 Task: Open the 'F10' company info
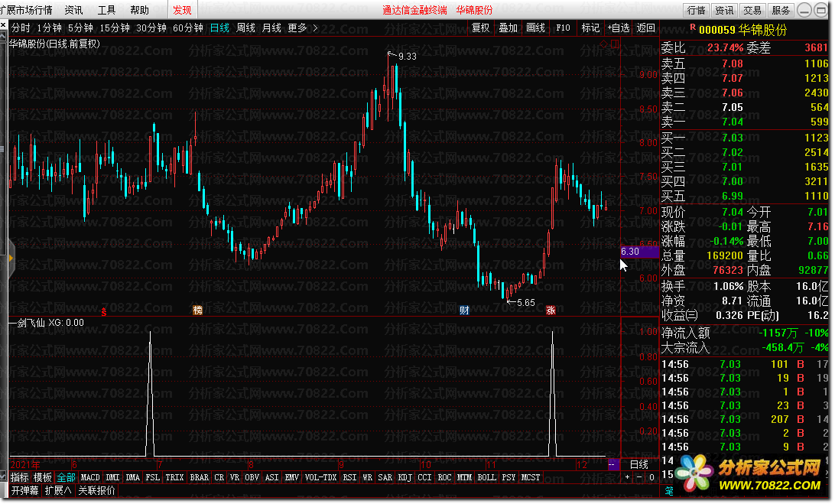coord(563,28)
